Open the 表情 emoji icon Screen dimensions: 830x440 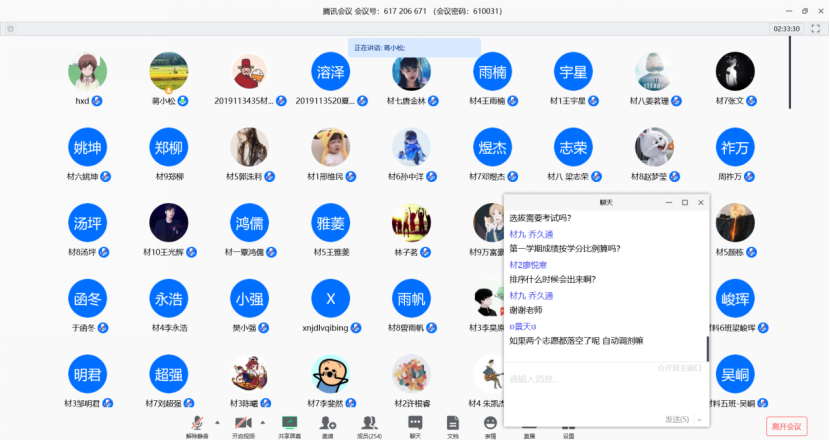tap(490, 423)
